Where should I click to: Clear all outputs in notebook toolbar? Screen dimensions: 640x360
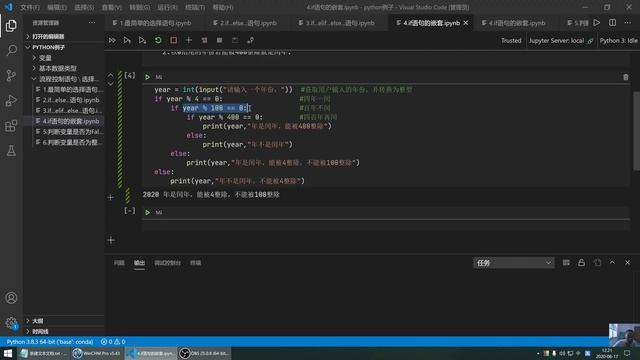pos(204,40)
